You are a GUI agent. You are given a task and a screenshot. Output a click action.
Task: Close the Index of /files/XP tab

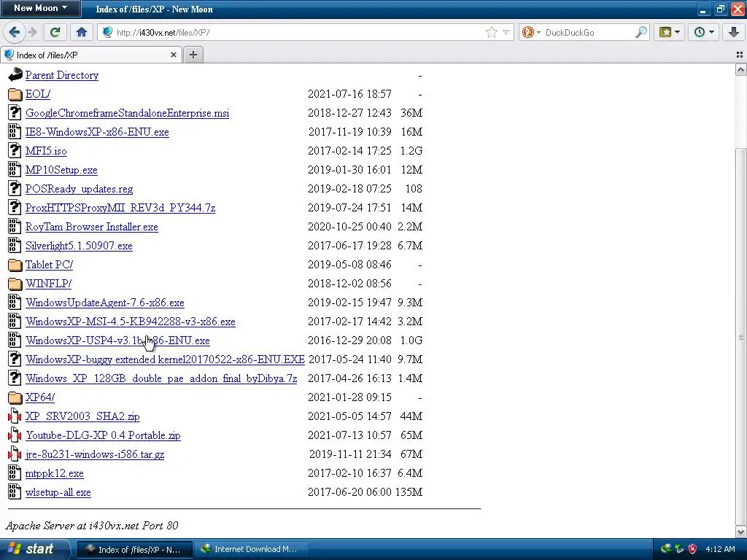click(174, 55)
